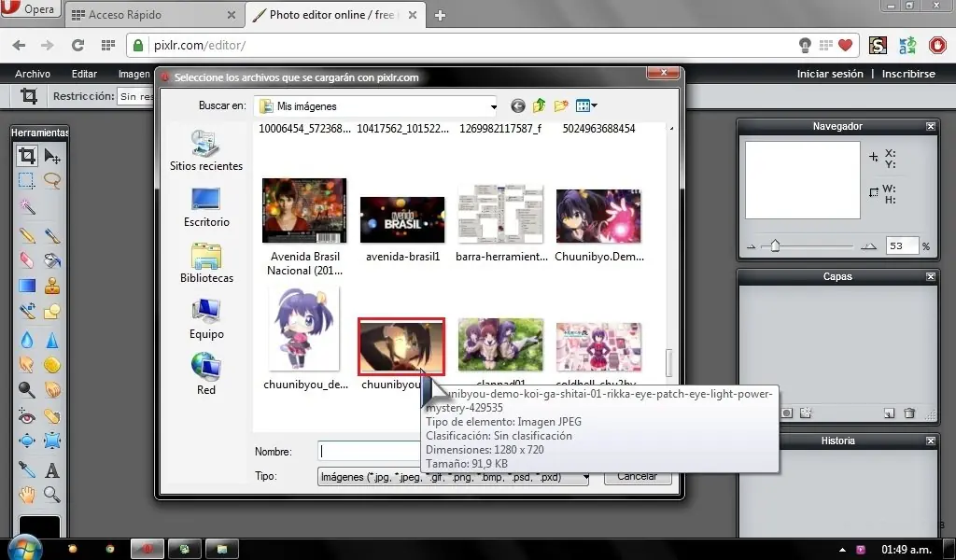The width and height of the screenshot is (956, 560).
Task: Select the Chuunibyo.Dem... image thumbnail
Action: click(x=598, y=217)
